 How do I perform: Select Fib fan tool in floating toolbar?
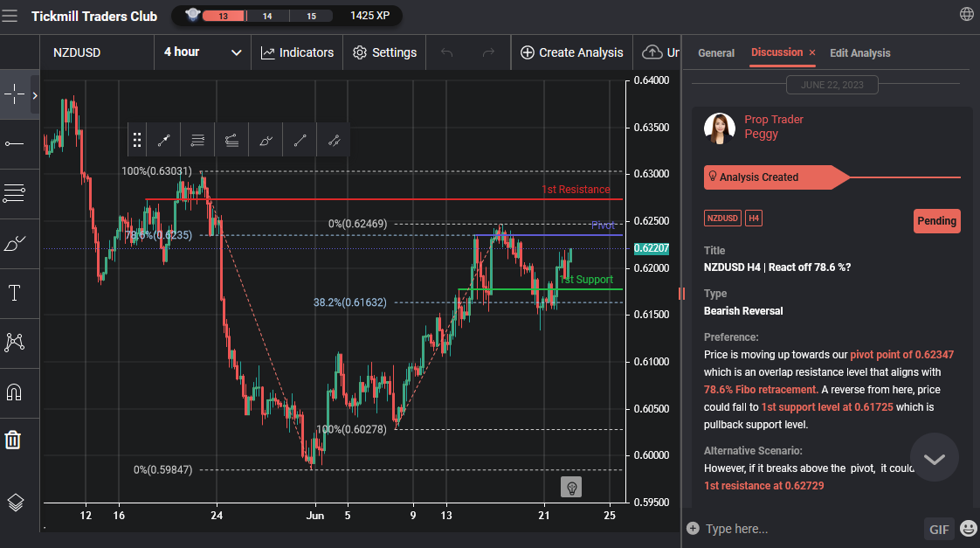[x=231, y=140]
